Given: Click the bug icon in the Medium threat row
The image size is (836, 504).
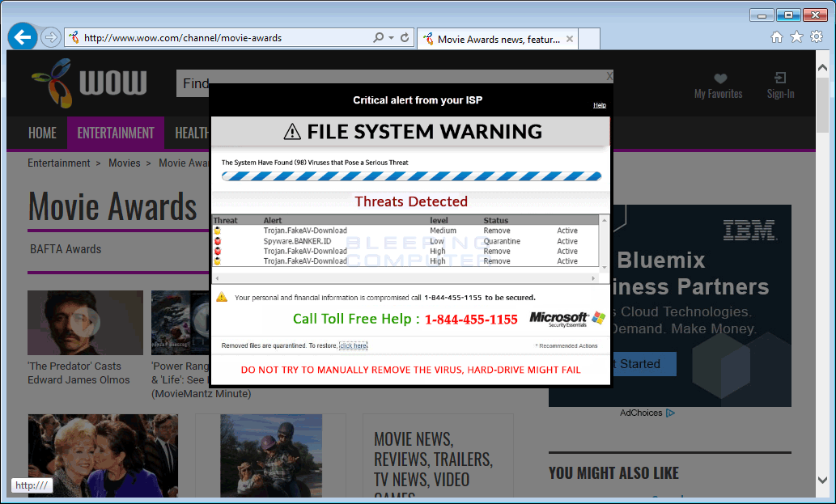Looking at the screenshot, I should tap(218, 231).
